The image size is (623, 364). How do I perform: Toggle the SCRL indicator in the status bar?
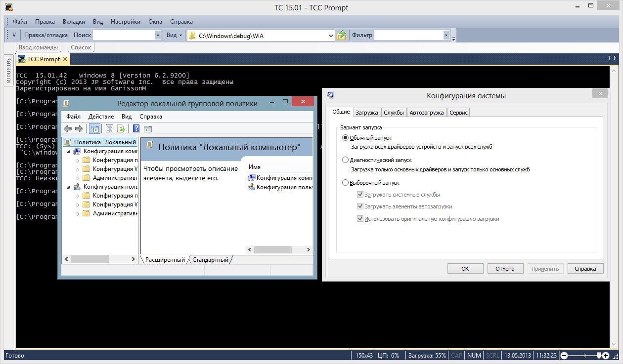coord(492,356)
